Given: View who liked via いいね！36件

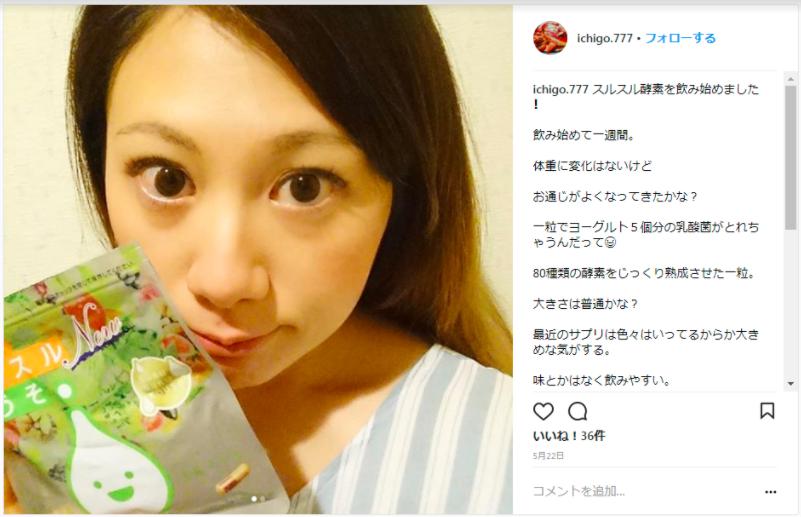Looking at the screenshot, I should pyautogui.click(x=569, y=436).
